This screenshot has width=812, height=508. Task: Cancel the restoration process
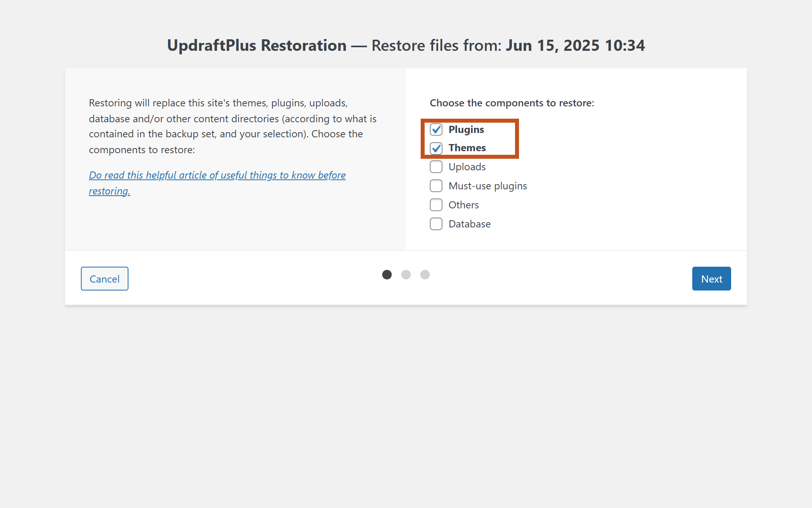tap(104, 279)
